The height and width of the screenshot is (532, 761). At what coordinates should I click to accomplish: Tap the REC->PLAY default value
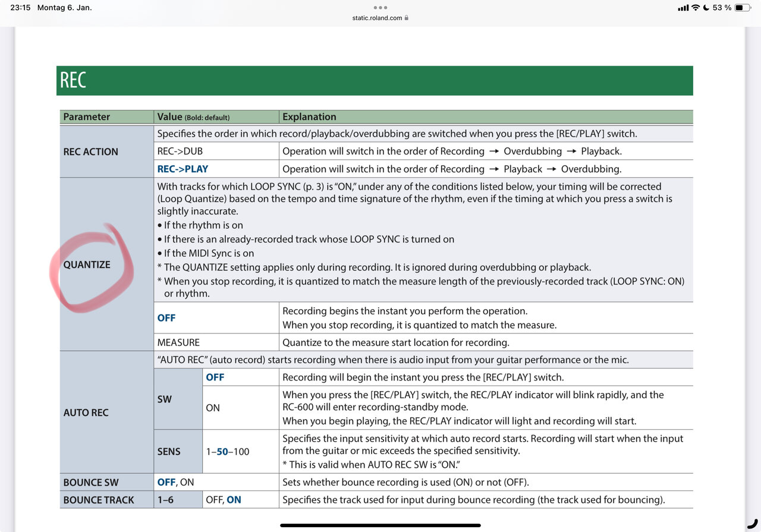coord(183,169)
